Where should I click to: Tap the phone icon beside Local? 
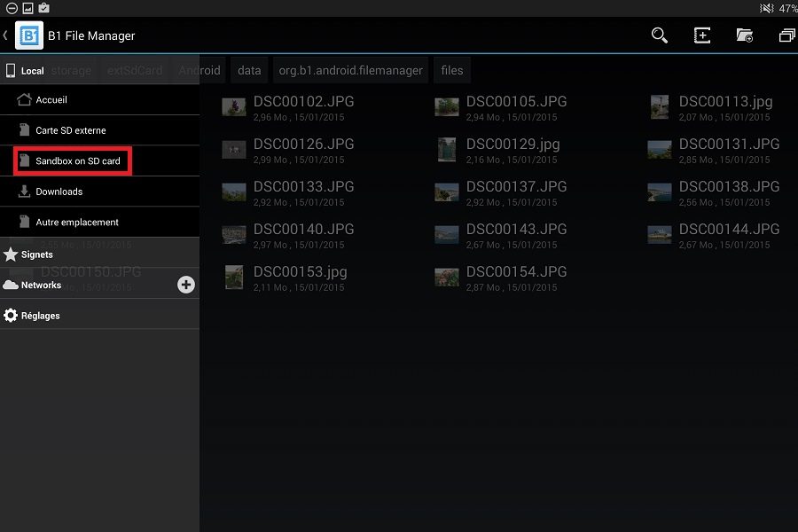pos(10,71)
